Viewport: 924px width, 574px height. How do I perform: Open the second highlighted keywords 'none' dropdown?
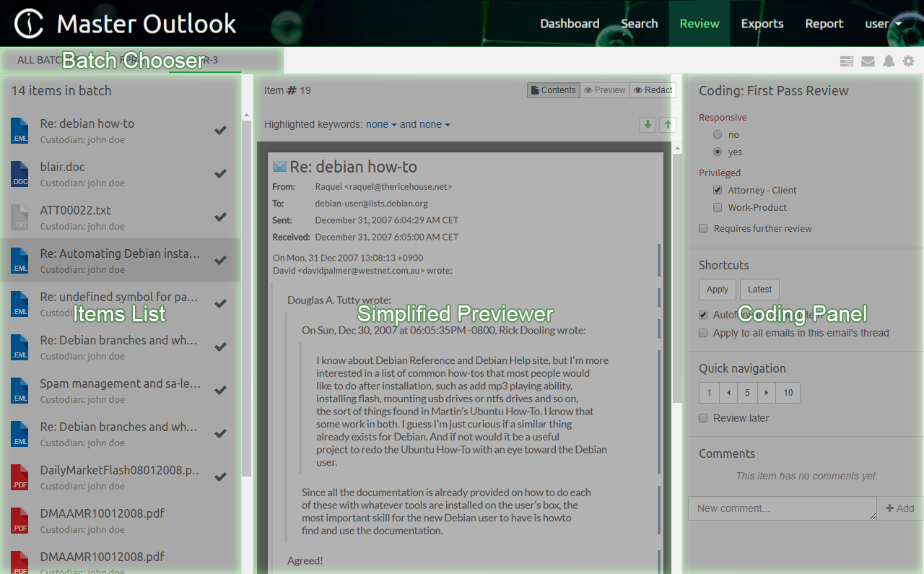pyautogui.click(x=434, y=124)
